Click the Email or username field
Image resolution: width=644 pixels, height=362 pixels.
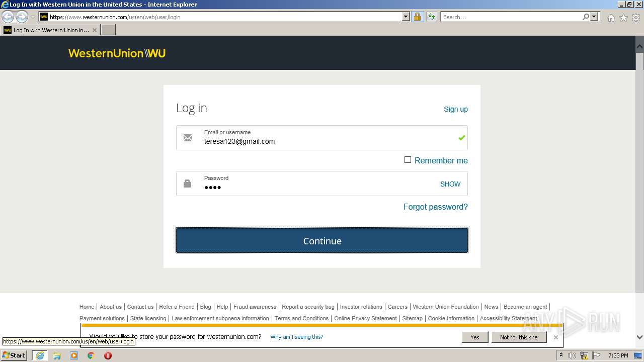pos(322,138)
